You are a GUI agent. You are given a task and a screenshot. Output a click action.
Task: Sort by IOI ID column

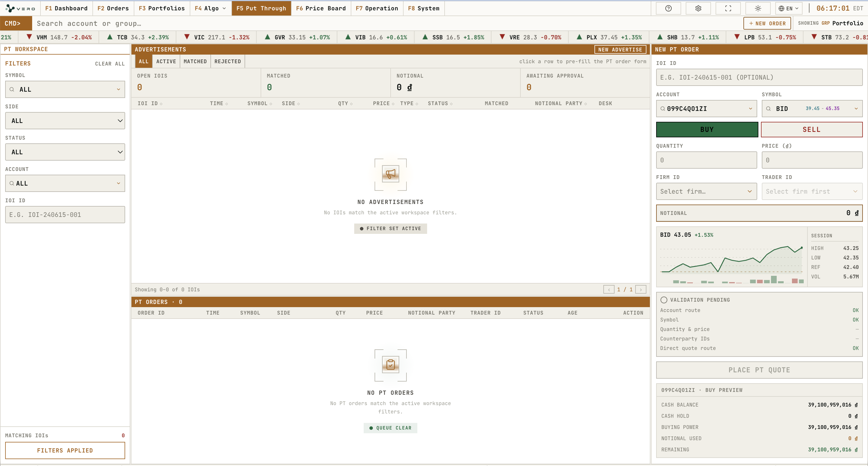[150, 103]
